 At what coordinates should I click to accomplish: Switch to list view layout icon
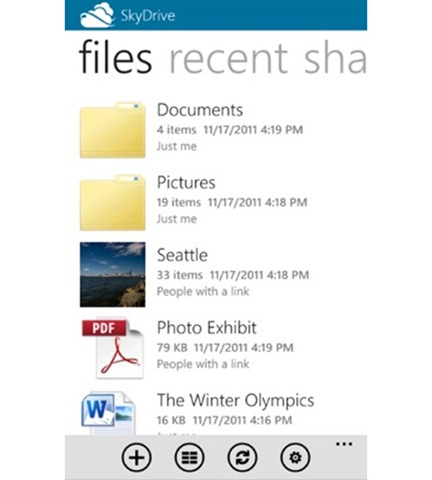tap(189, 457)
